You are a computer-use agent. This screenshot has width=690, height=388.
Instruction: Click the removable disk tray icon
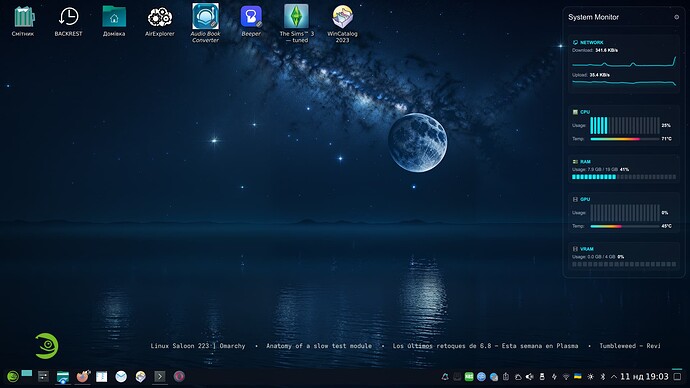(x=542, y=377)
